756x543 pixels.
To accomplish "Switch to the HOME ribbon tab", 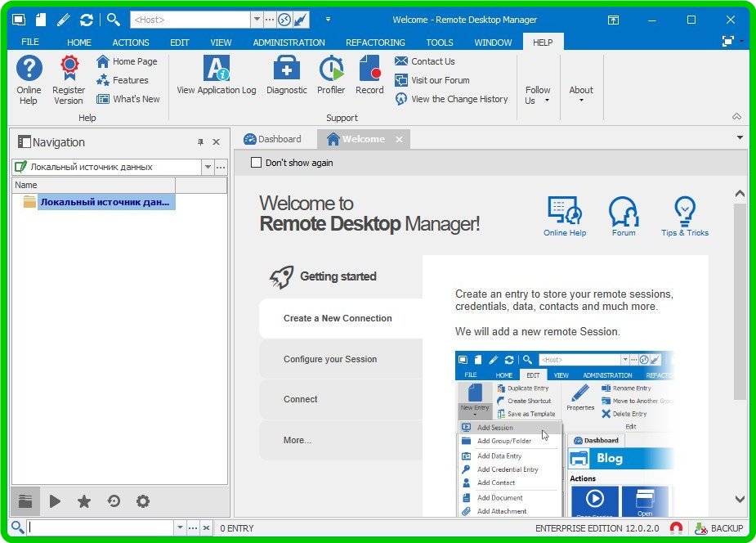I will click(79, 43).
